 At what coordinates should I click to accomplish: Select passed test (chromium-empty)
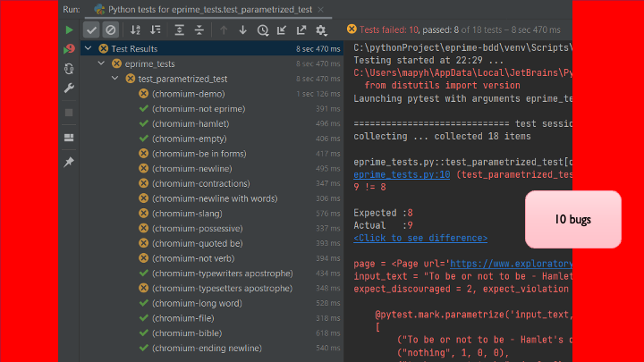point(189,139)
